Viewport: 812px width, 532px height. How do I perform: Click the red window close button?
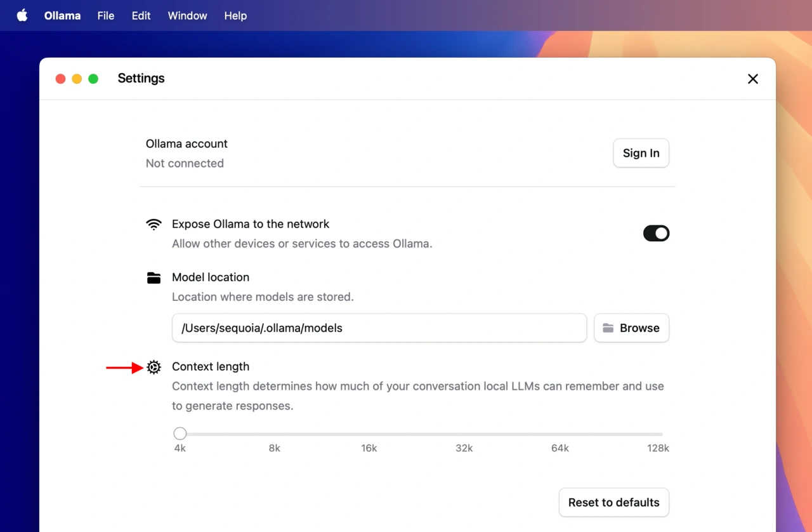(61, 79)
